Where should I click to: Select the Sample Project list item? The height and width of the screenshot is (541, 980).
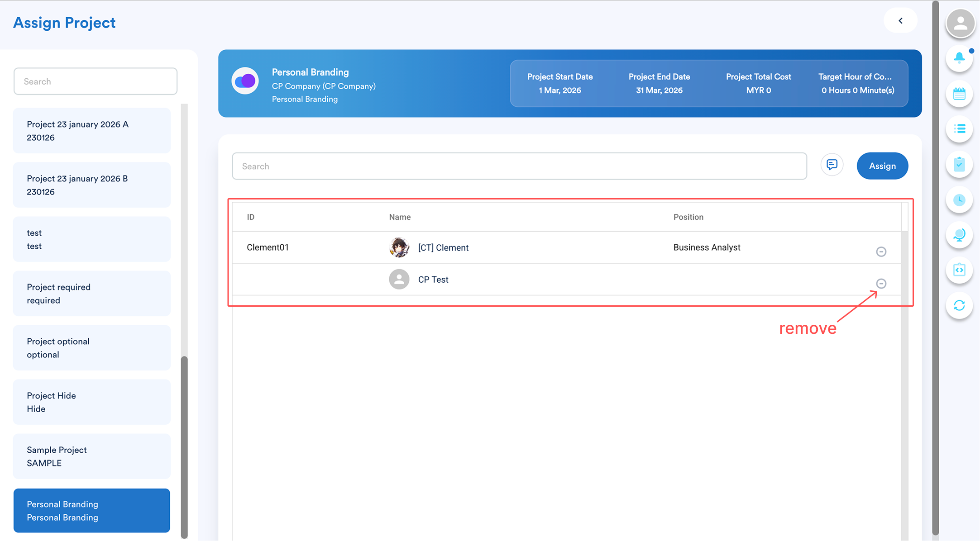92,456
